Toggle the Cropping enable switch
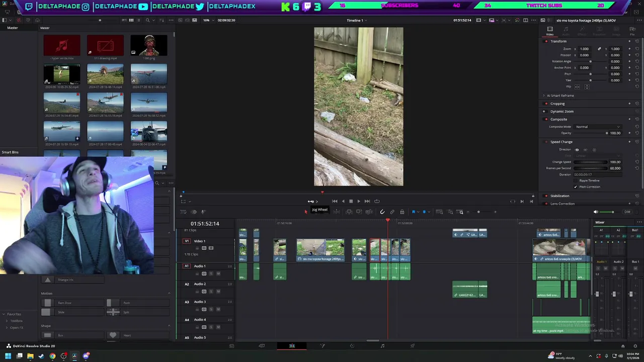 [x=545, y=104]
